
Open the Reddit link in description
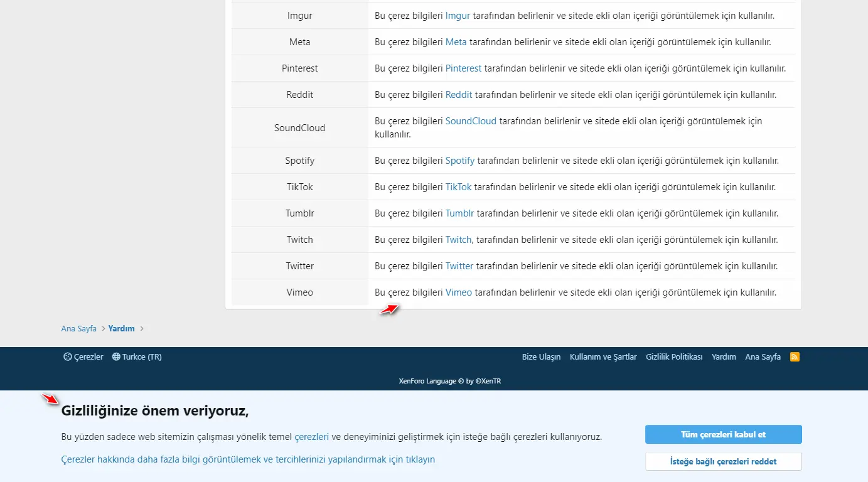pyautogui.click(x=459, y=95)
